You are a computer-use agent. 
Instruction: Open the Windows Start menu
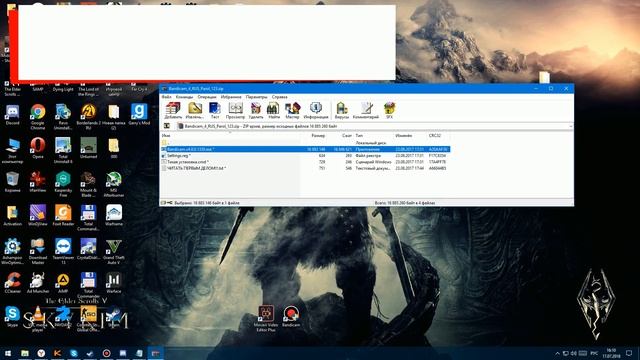(8, 353)
